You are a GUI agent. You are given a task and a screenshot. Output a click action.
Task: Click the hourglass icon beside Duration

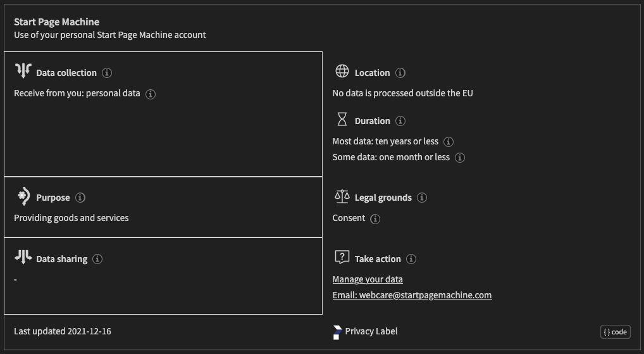pyautogui.click(x=342, y=119)
